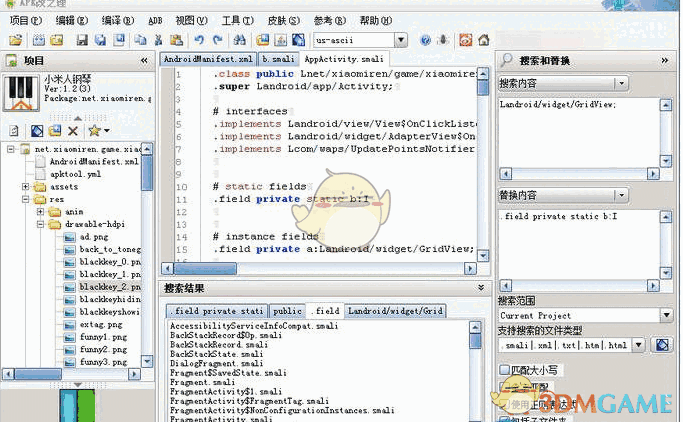The image size is (683, 422).
Task: Click DialogFragment.smali in search results
Action: [x=216, y=363]
